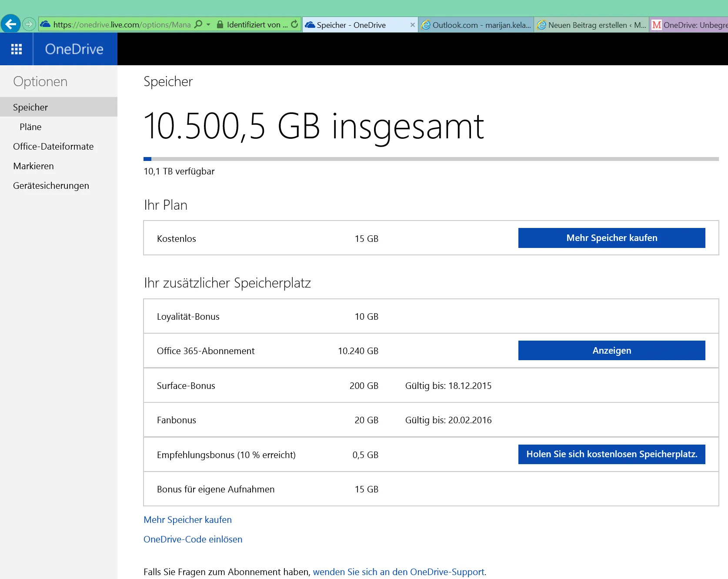Switch to the Speicher - OneDrive tab

359,25
